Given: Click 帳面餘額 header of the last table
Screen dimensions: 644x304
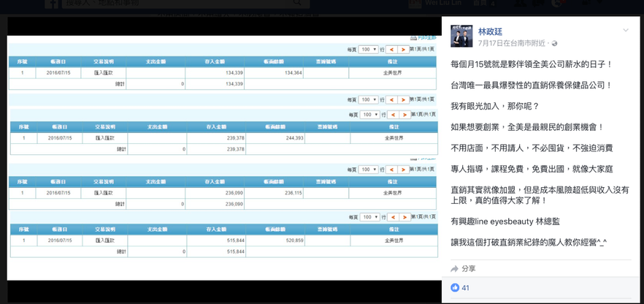Looking at the screenshot, I should [275, 229].
